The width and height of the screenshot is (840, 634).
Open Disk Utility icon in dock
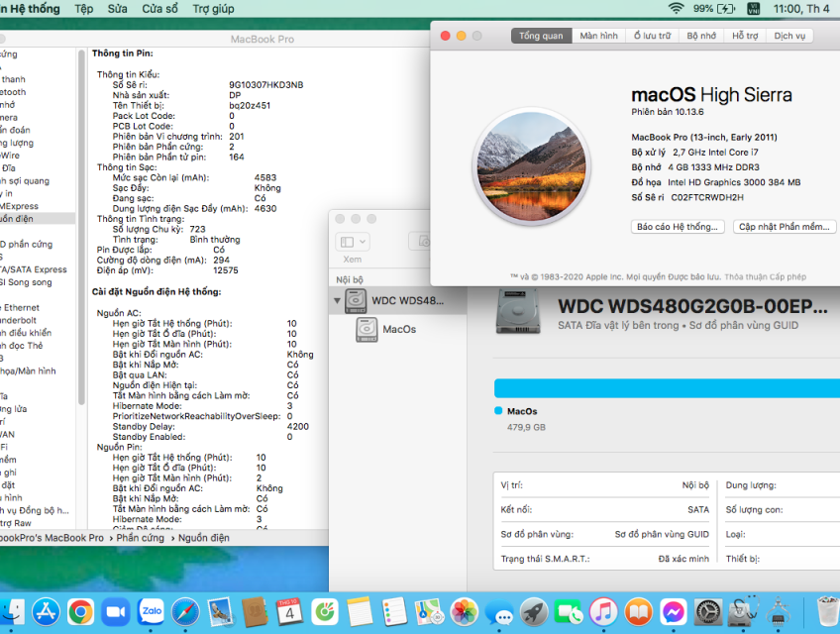743,611
